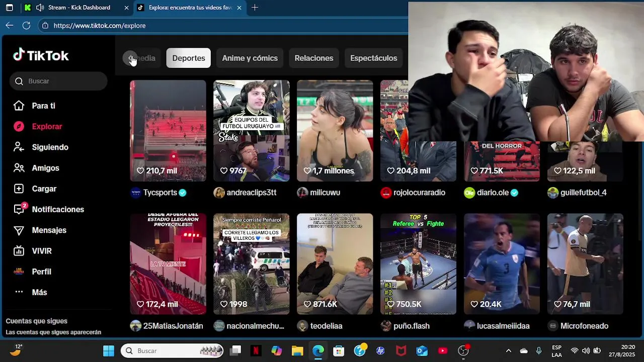Image resolution: width=644 pixels, height=362 pixels.
Task: Select the Explorar compass icon
Action: click(19, 127)
